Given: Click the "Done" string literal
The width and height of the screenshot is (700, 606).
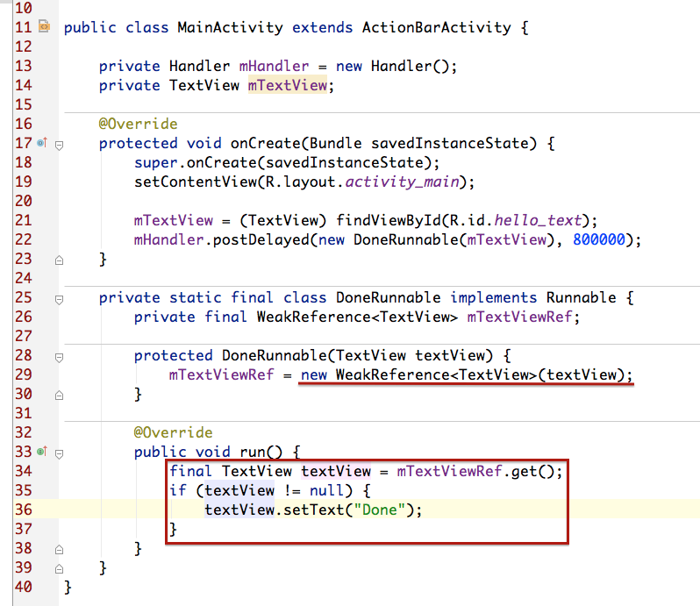Looking at the screenshot, I should (x=380, y=510).
